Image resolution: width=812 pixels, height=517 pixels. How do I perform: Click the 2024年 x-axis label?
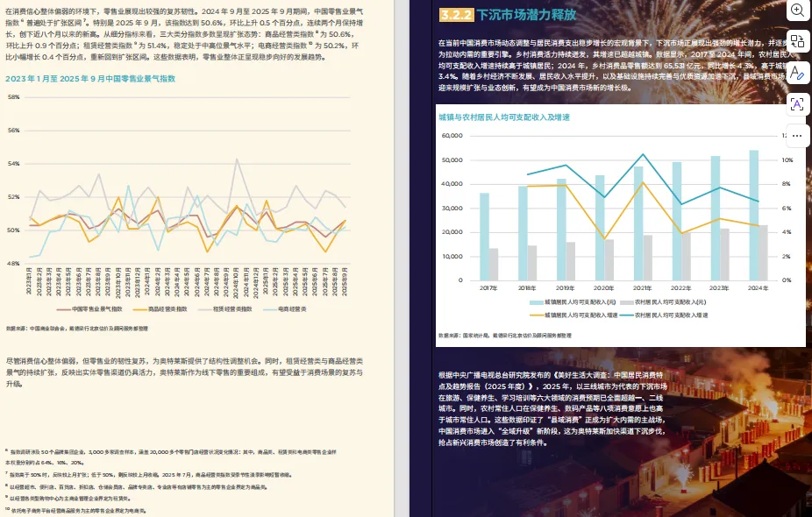point(759,288)
